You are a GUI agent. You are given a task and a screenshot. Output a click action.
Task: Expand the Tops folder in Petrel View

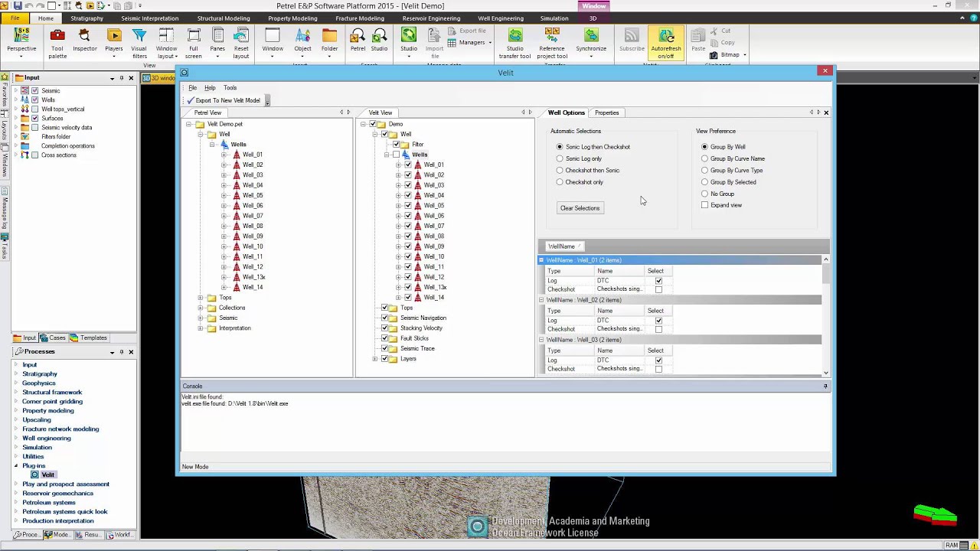coord(201,298)
